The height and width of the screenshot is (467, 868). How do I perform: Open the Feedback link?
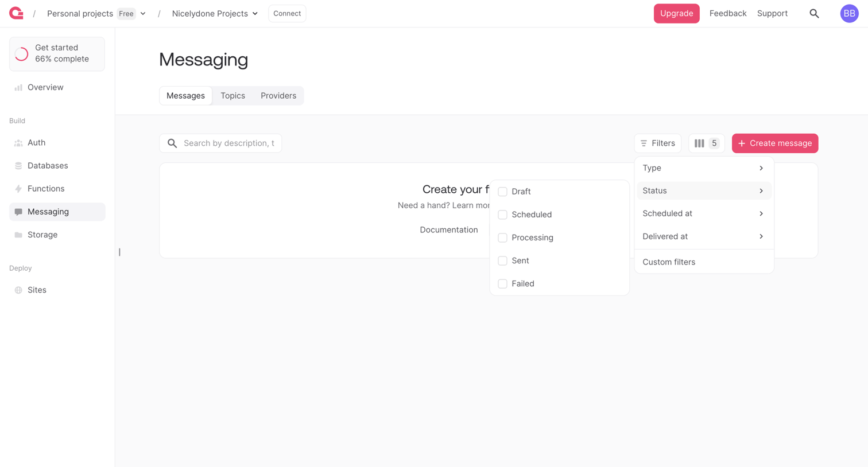(x=728, y=13)
